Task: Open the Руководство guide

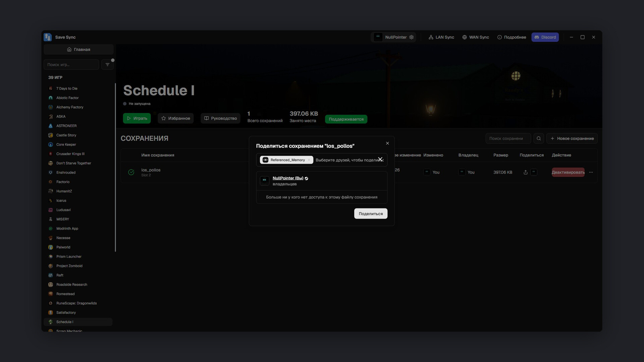Action: click(x=220, y=118)
